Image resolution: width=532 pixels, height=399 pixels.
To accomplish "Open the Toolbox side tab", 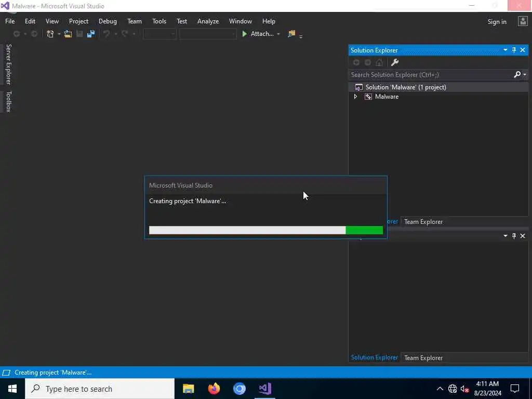I will pos(8,101).
